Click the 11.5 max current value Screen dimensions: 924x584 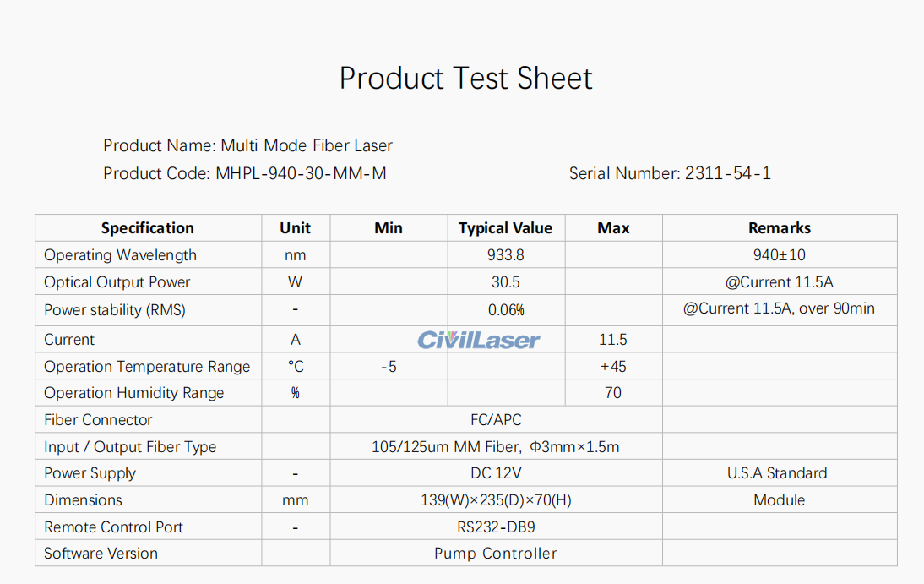coord(612,340)
